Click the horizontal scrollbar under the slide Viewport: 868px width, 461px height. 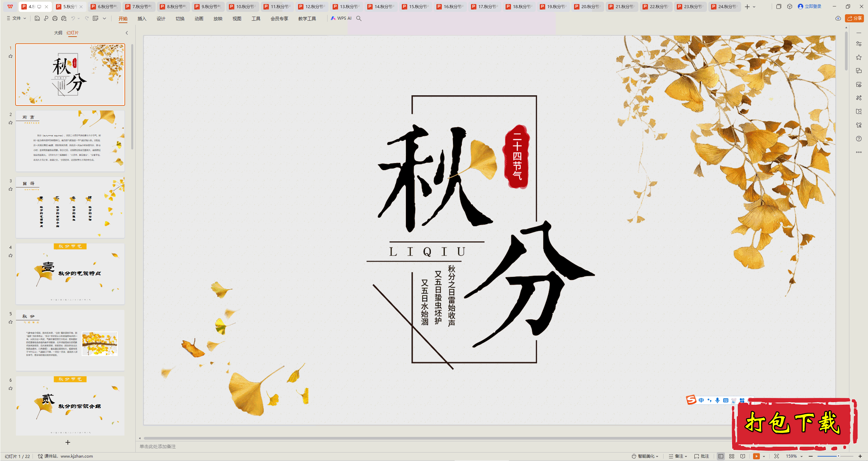pyautogui.click(x=437, y=438)
